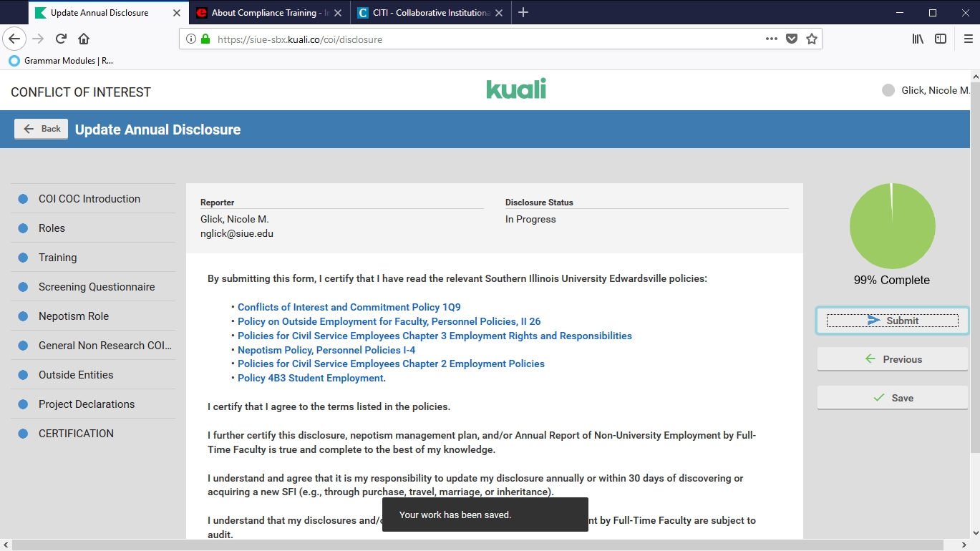980x551 pixels.
Task: Click the 99% complete progress pie chart
Action: pos(892,226)
